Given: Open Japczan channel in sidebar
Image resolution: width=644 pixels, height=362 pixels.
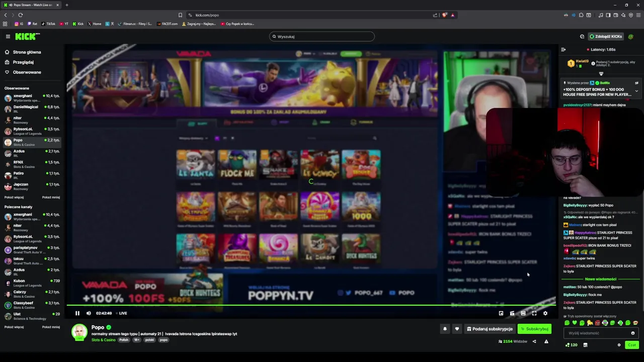Looking at the screenshot, I should coord(32,186).
